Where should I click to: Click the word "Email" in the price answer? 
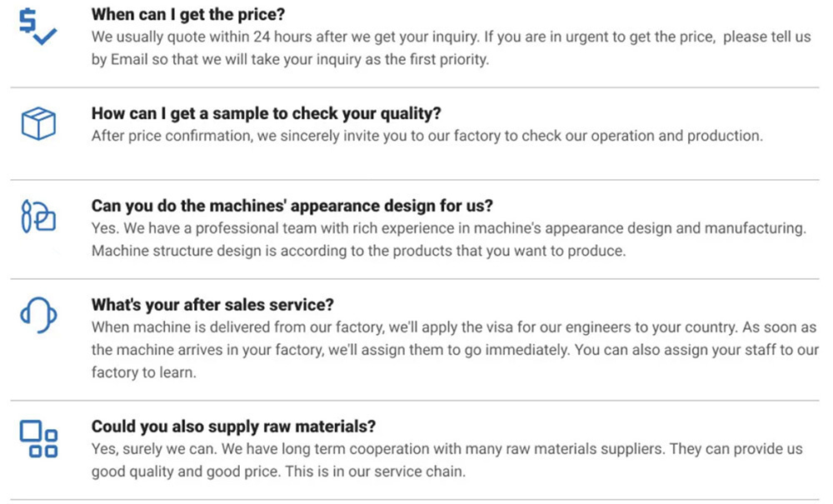[129, 60]
